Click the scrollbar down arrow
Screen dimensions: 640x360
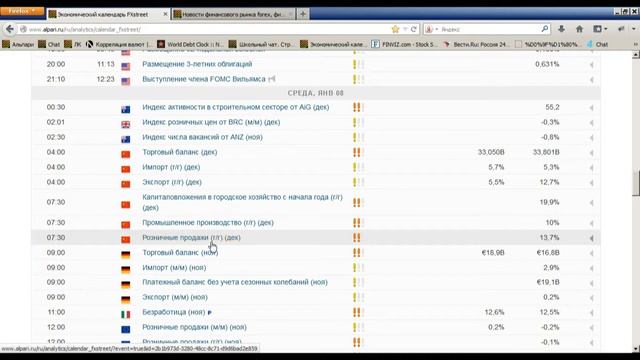[636, 349]
